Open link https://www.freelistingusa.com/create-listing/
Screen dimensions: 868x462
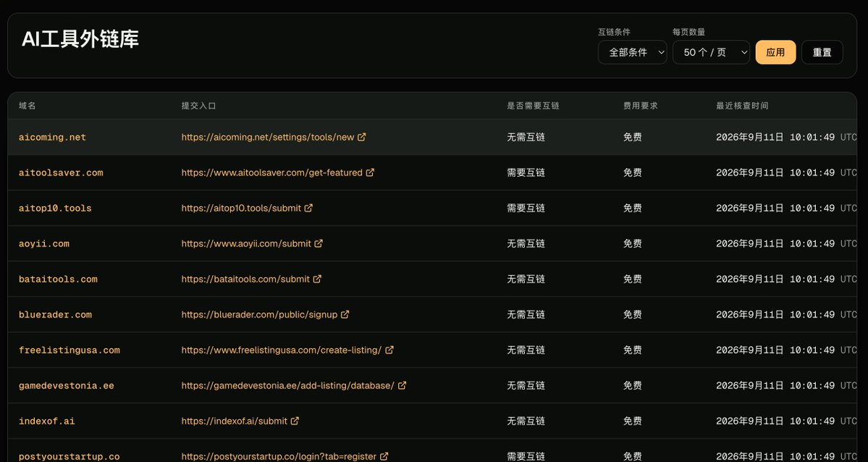point(281,350)
